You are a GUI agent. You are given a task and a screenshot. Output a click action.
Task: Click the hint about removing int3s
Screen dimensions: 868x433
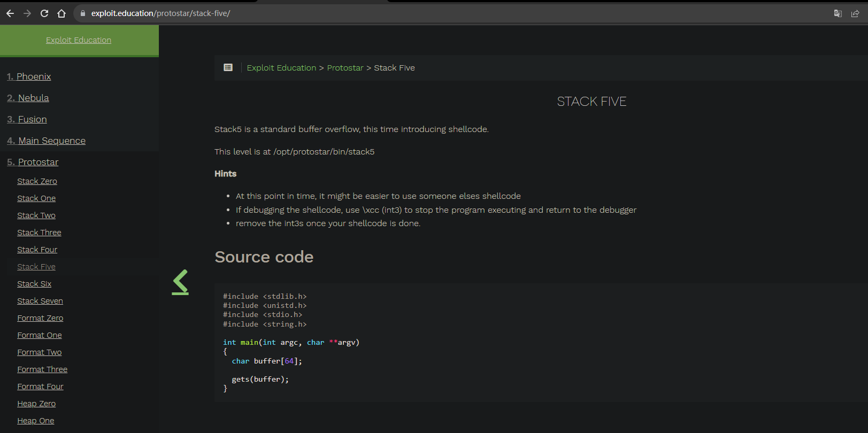pos(328,223)
